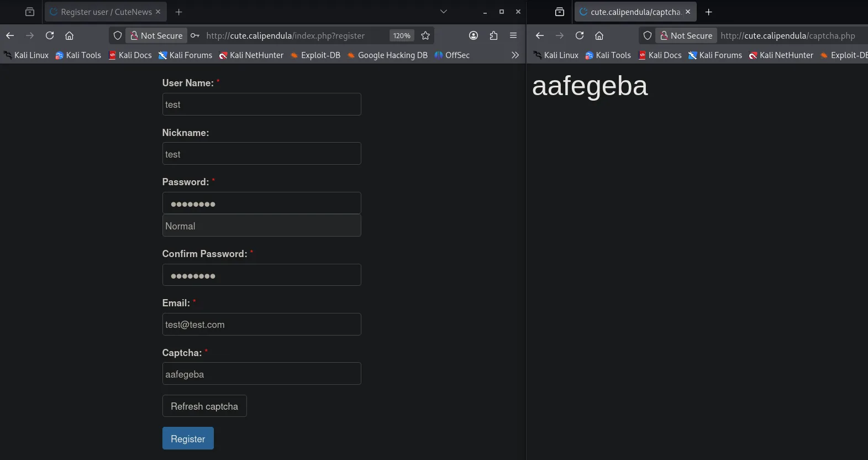Go back in the captcha window
Screen dimensions: 868x460
tap(540, 35)
